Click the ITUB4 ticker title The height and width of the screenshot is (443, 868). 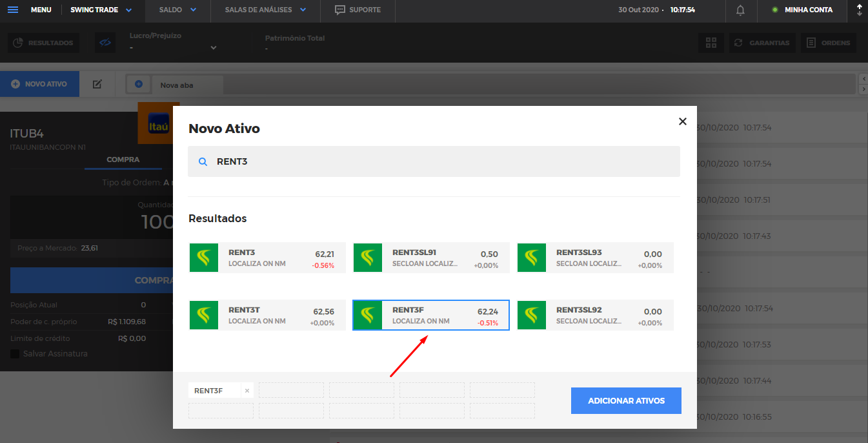pos(26,134)
